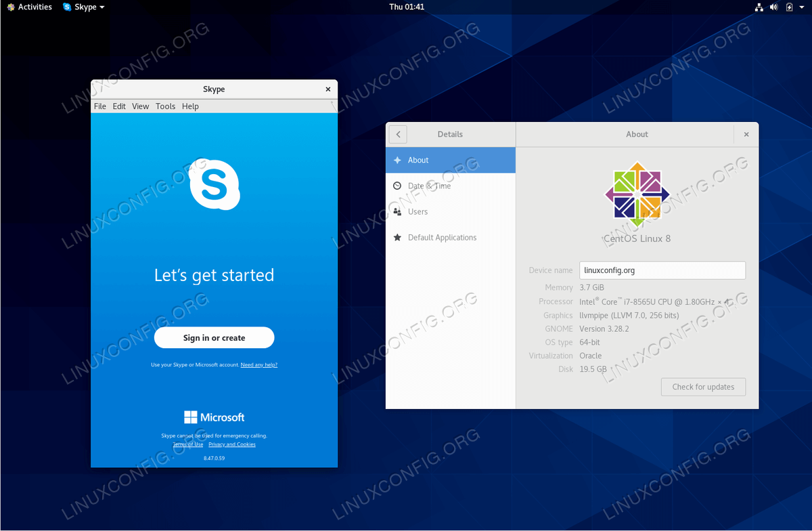Click the Need any help? link

(x=259, y=365)
